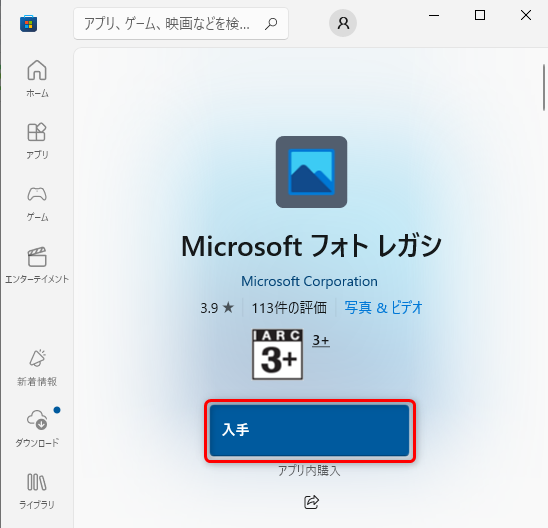Maximize the Microsoft Store window
548x528 pixels.
pos(480,15)
